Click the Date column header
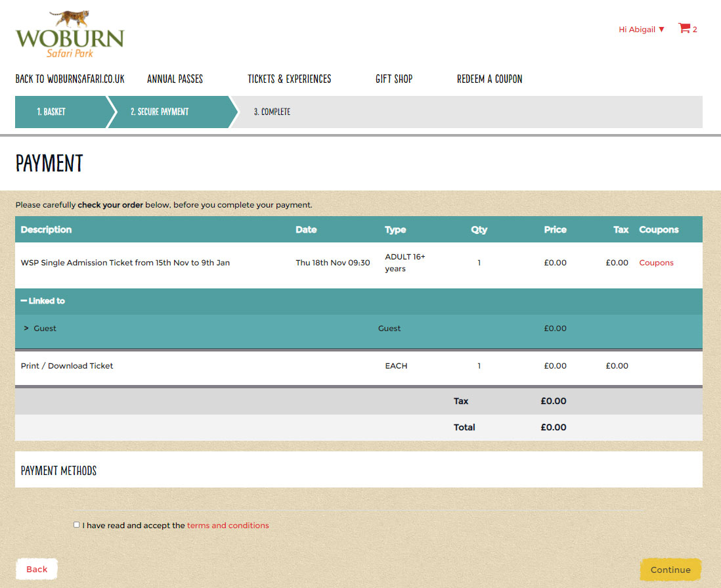Image resolution: width=721 pixels, height=588 pixels. tap(306, 229)
